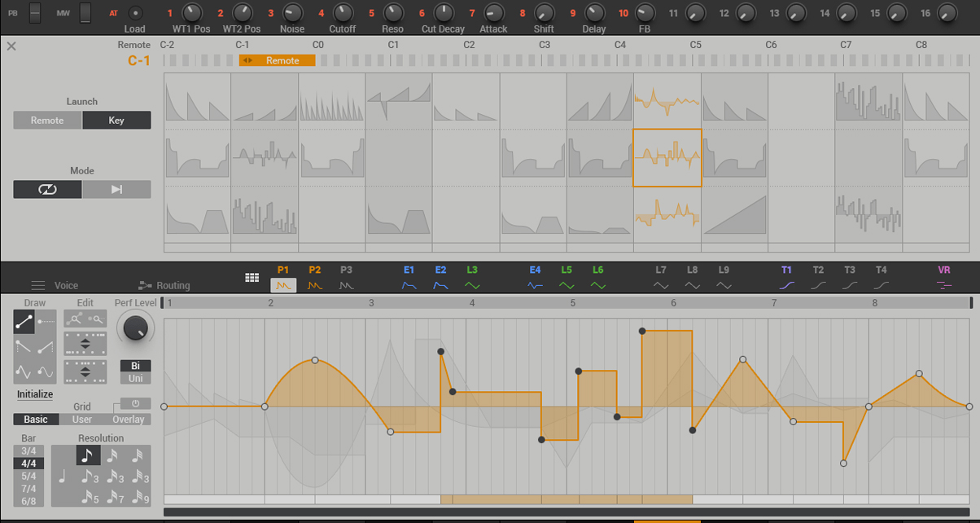Switch grid type to User
The height and width of the screenshot is (523, 980).
pyautogui.click(x=82, y=420)
